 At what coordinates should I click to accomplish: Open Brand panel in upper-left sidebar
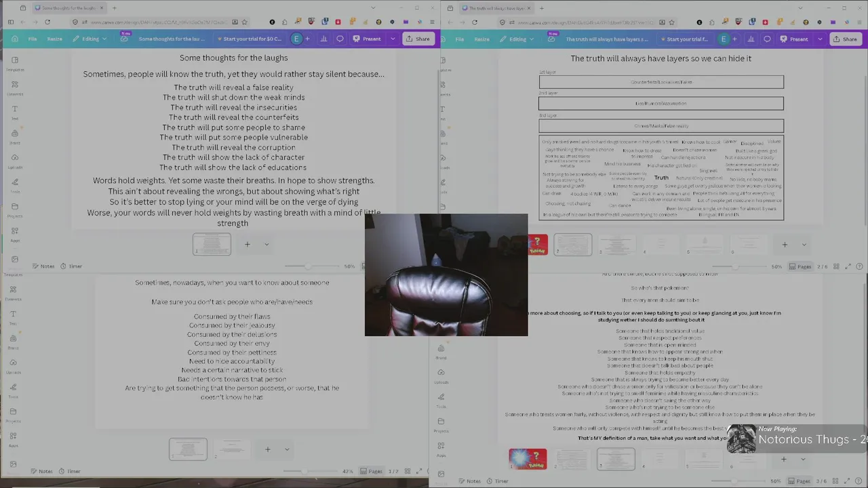(15, 136)
